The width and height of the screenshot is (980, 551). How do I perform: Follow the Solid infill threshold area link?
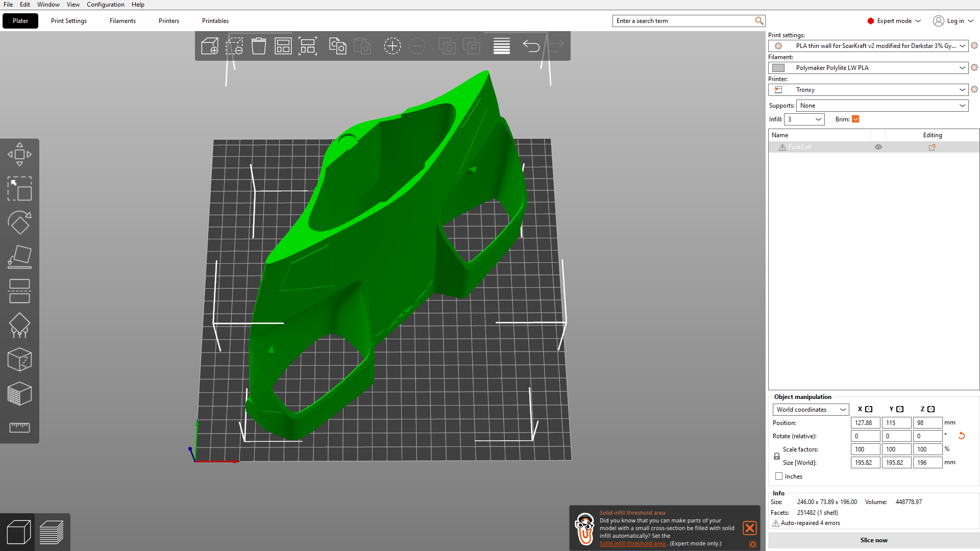tap(632, 543)
